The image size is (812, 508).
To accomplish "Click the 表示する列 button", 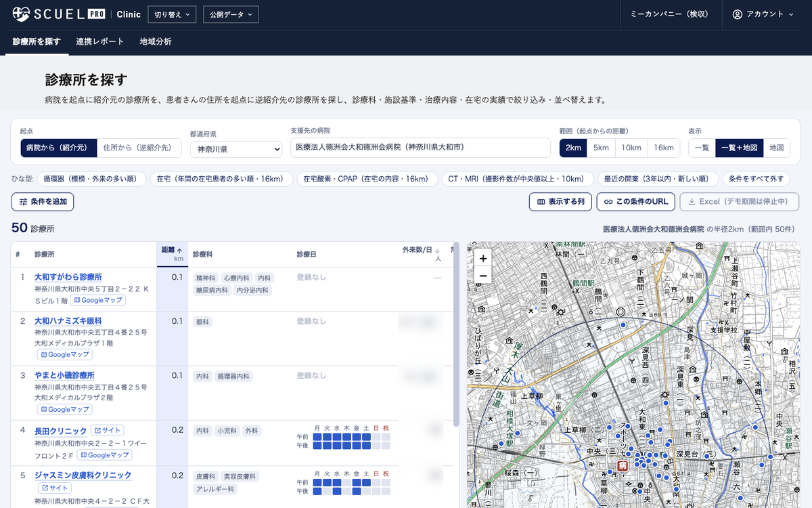I will click(x=561, y=202).
